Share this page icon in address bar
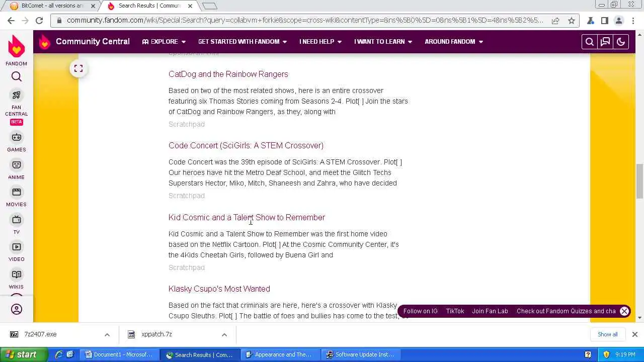The image size is (644, 362). point(555,21)
